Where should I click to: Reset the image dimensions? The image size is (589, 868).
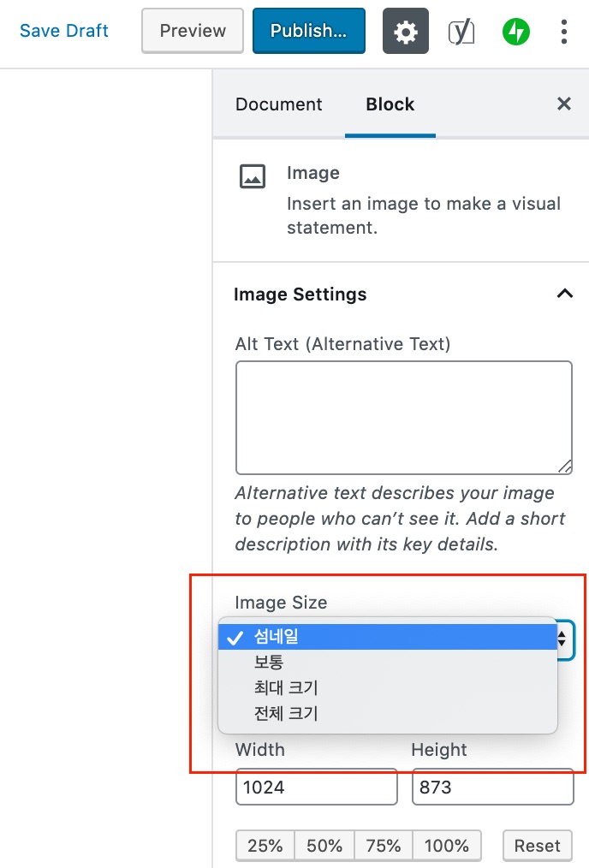537,846
